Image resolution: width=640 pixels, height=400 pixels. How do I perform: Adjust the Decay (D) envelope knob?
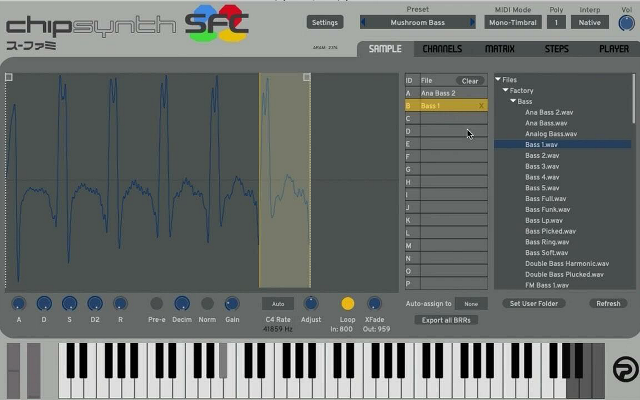click(x=44, y=304)
